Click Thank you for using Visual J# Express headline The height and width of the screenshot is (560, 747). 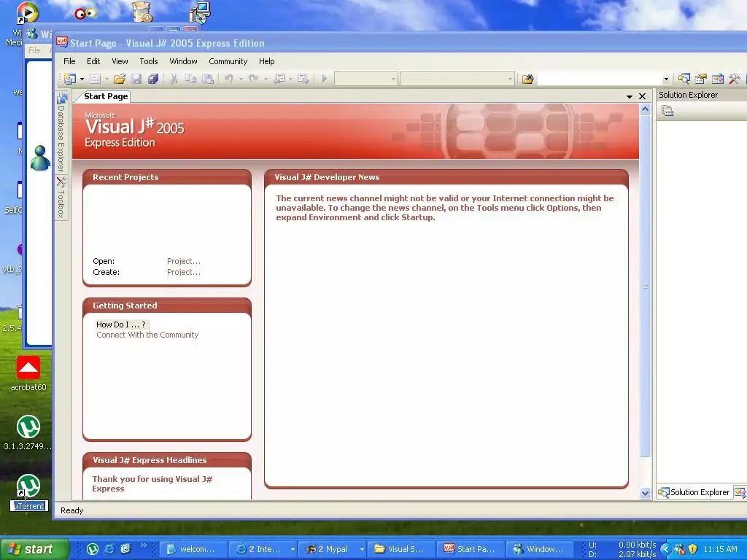(152, 484)
